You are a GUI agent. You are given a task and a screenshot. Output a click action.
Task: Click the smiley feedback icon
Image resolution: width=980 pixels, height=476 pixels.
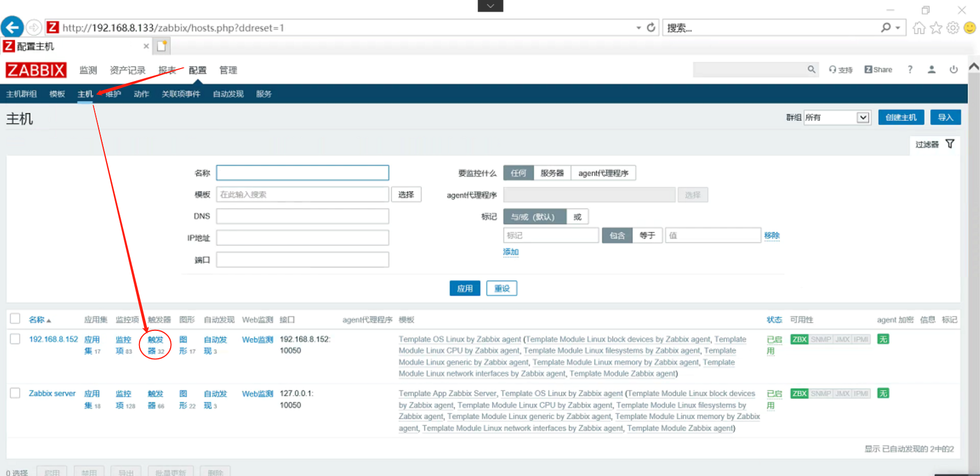click(970, 28)
